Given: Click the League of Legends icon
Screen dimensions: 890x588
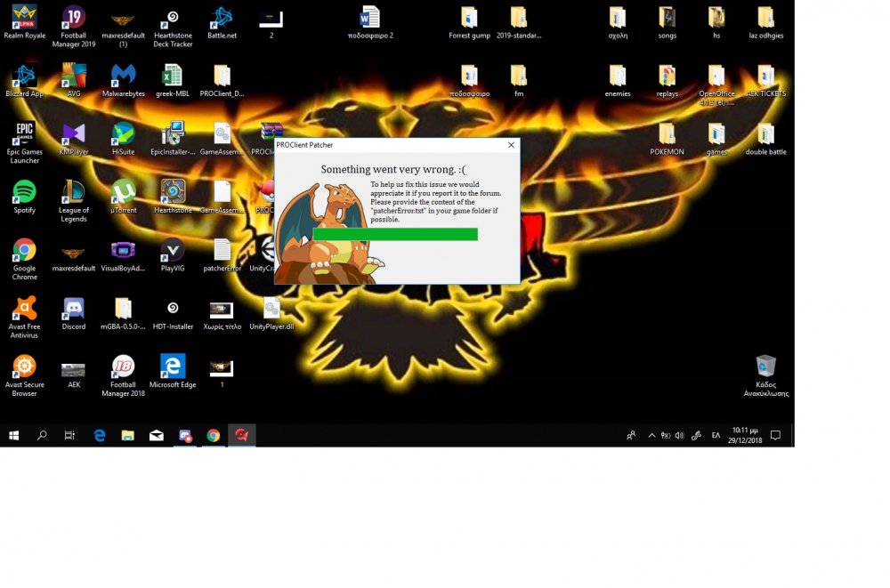Looking at the screenshot, I should click(74, 192).
